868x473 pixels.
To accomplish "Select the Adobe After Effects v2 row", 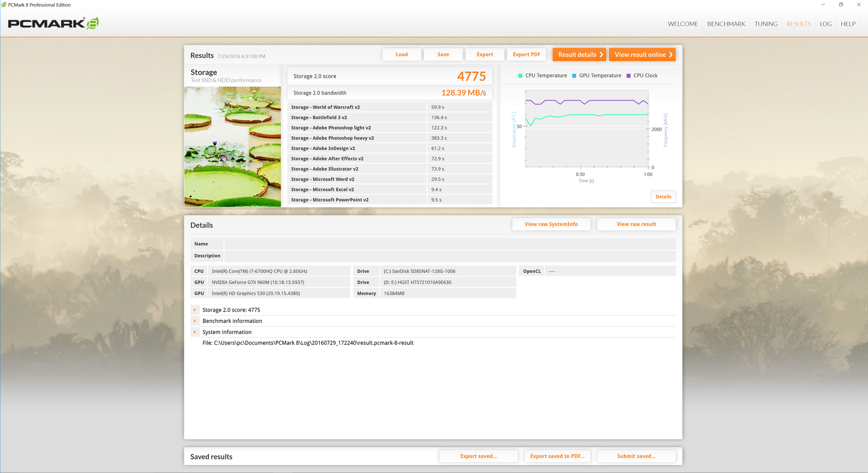I will pos(390,159).
